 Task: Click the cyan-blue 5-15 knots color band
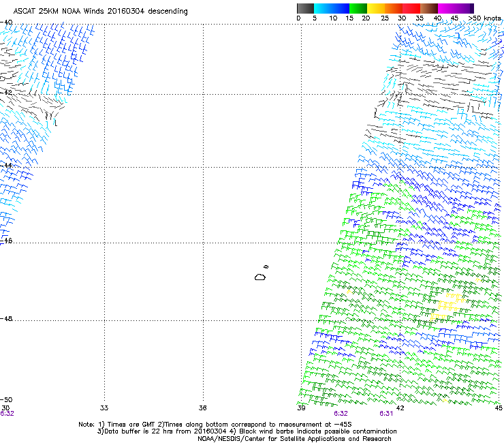(332, 9)
